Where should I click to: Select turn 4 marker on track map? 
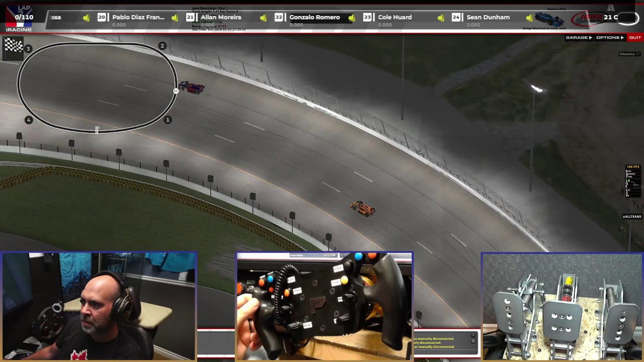[x=29, y=120]
